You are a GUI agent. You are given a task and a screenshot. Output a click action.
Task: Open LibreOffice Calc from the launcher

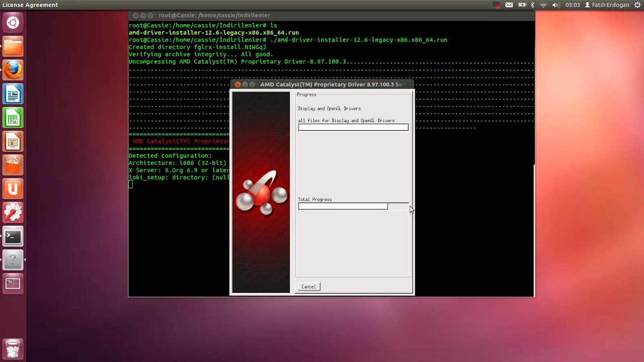(x=13, y=118)
